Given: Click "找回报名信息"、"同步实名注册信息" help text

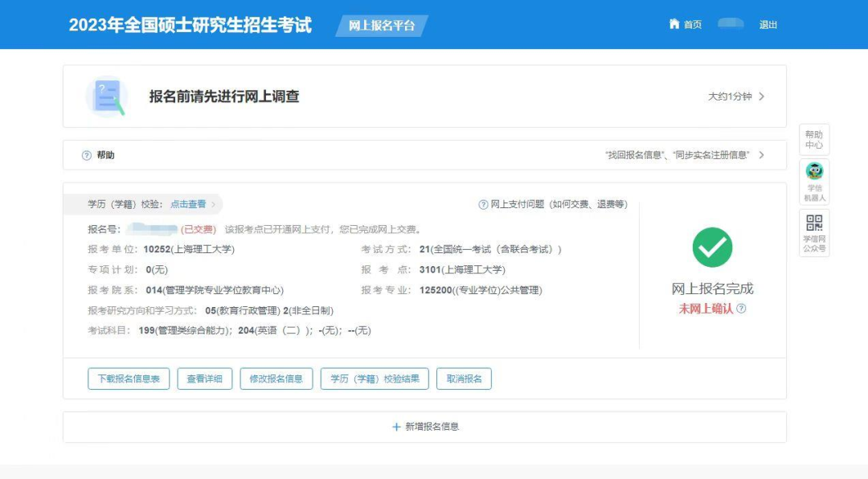Looking at the screenshot, I should 677,155.
